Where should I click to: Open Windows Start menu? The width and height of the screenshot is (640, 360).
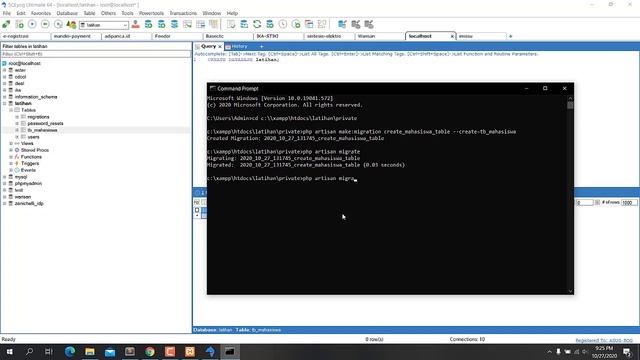(9, 351)
